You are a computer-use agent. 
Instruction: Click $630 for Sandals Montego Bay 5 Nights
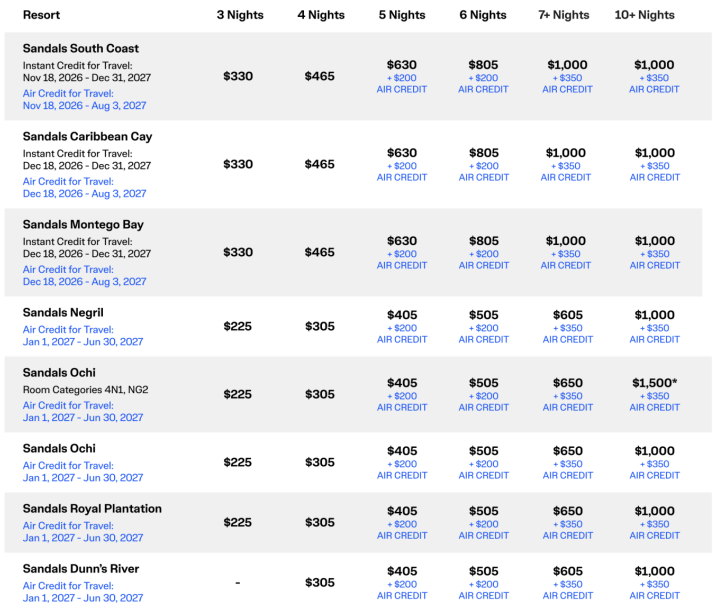[x=402, y=241]
